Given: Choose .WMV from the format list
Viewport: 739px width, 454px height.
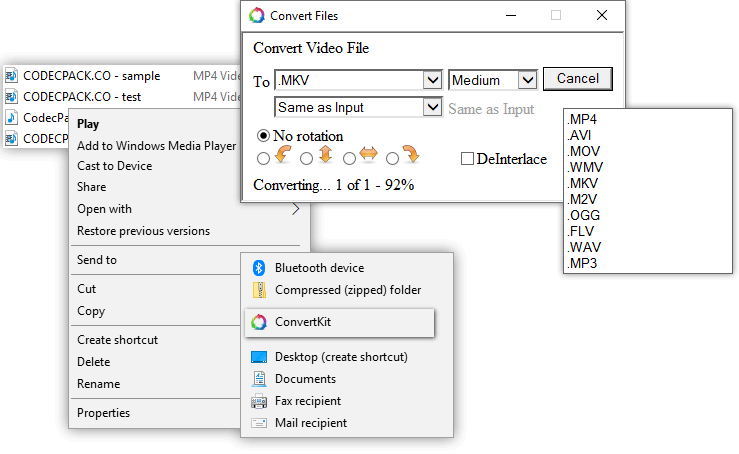Looking at the screenshot, I should (585, 167).
